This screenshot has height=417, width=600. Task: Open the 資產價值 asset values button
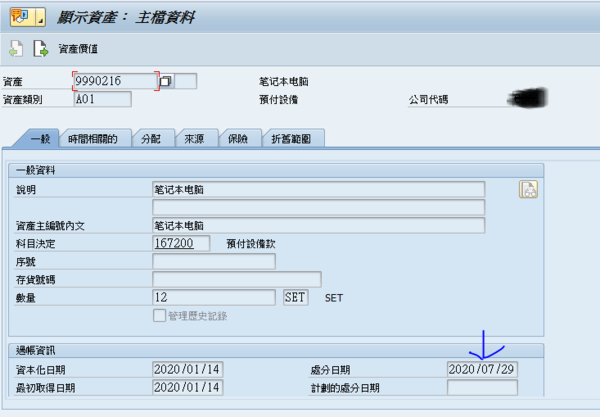pyautogui.click(x=78, y=49)
